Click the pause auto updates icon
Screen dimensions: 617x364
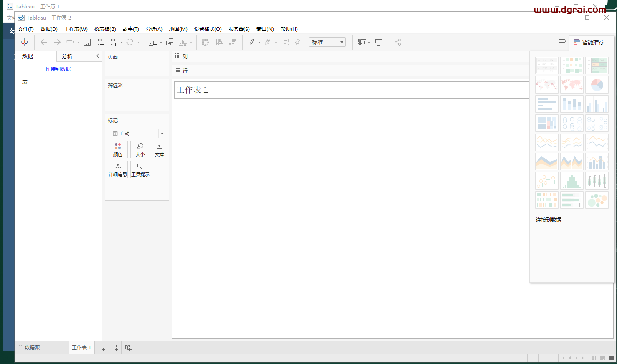(x=113, y=42)
